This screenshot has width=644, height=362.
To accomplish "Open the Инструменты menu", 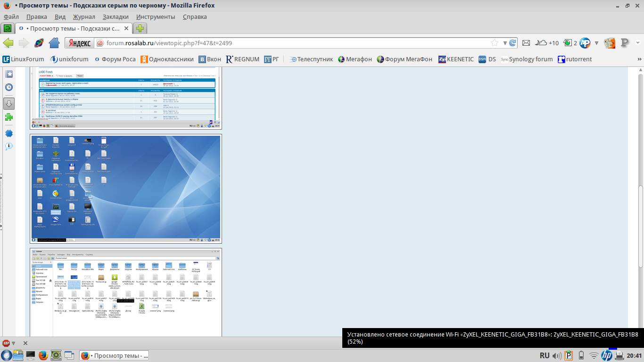I will [156, 16].
